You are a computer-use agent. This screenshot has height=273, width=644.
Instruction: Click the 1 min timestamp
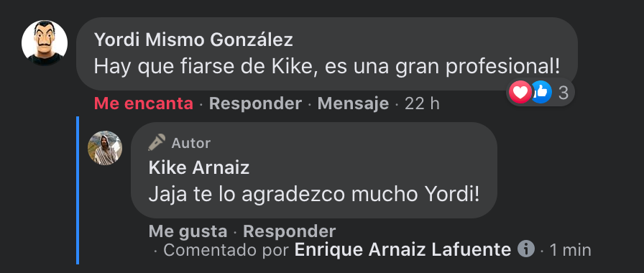pyautogui.click(x=570, y=249)
